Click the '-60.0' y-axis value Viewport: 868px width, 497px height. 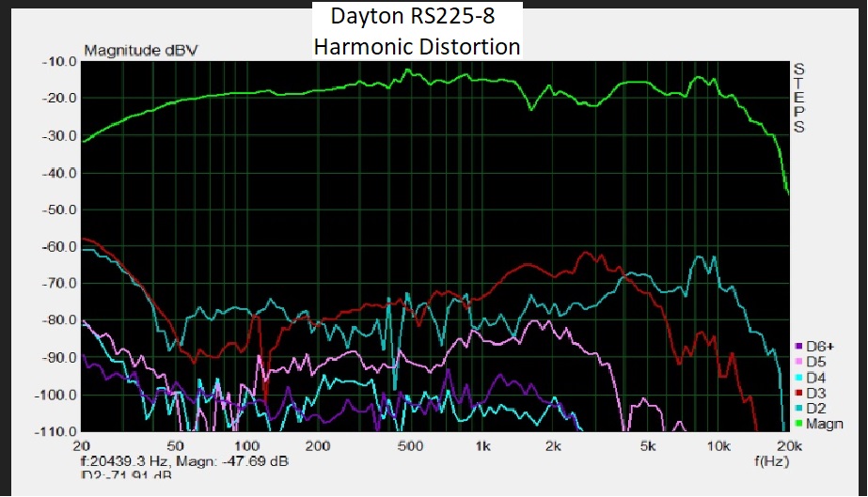tap(58, 247)
